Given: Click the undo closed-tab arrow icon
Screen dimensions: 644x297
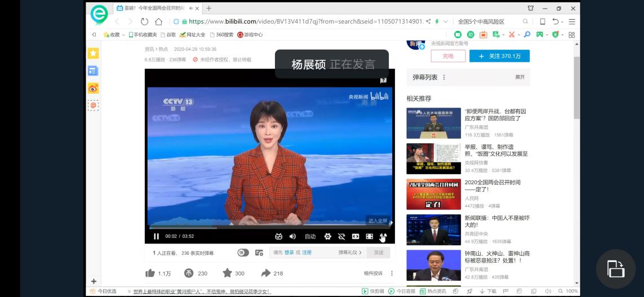Looking at the screenshot, I should [x=556, y=21].
